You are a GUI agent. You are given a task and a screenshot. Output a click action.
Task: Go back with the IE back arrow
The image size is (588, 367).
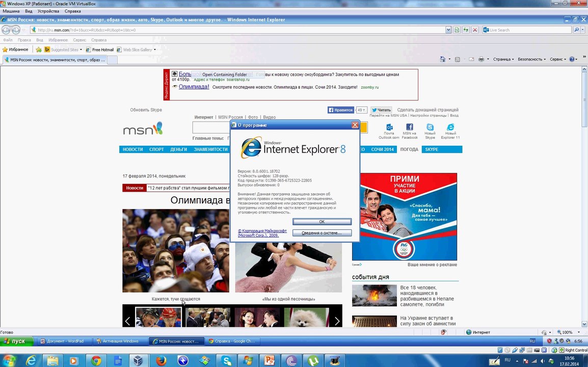pos(6,30)
